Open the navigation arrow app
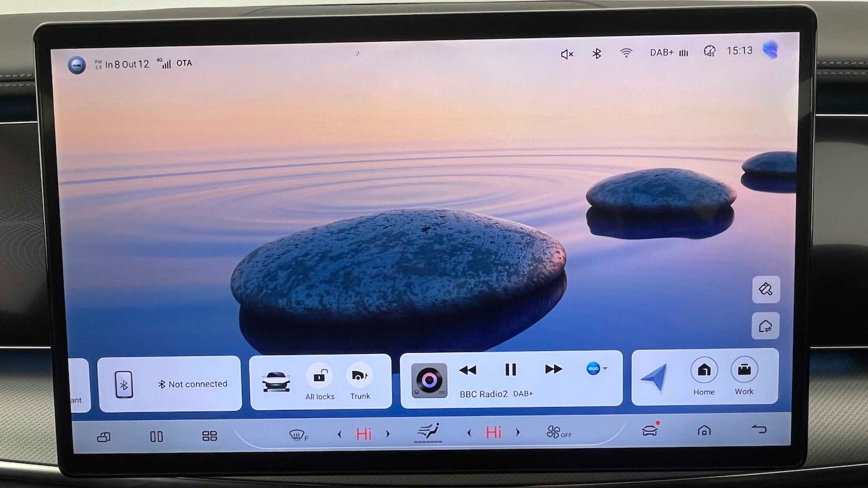The image size is (868, 488). click(655, 378)
